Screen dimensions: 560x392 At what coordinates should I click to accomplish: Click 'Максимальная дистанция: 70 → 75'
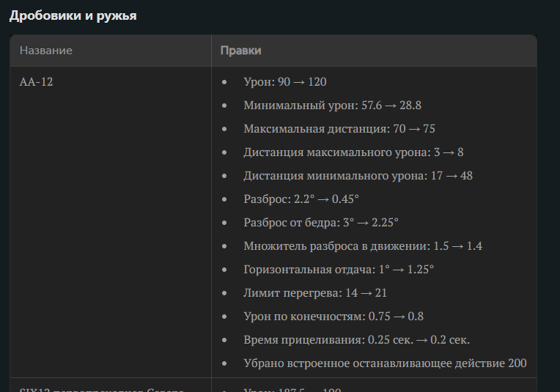click(x=339, y=128)
